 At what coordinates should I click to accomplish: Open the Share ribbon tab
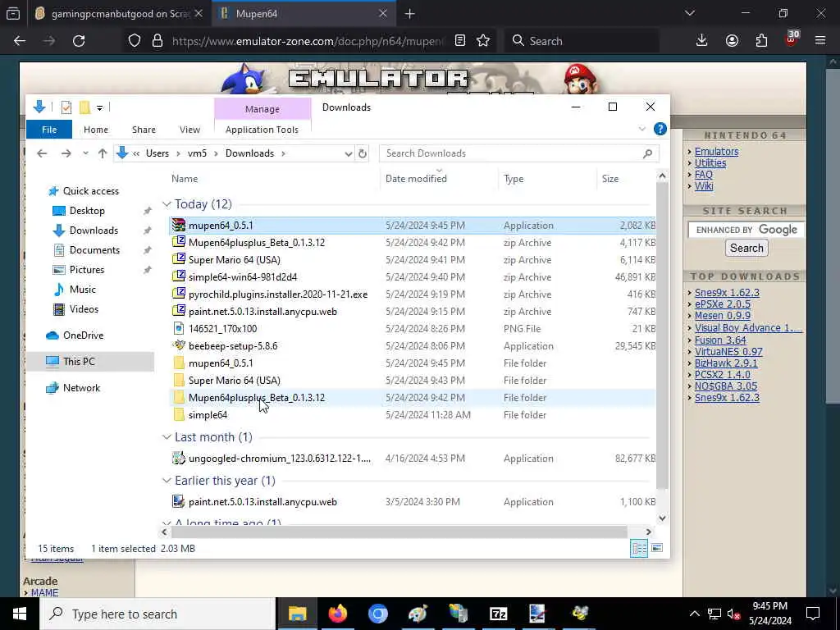(144, 130)
